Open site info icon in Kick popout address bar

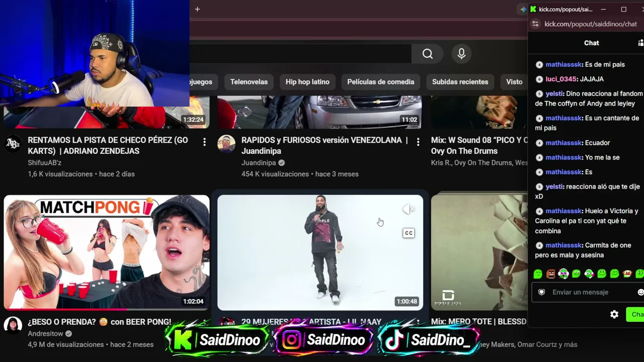[535, 24]
